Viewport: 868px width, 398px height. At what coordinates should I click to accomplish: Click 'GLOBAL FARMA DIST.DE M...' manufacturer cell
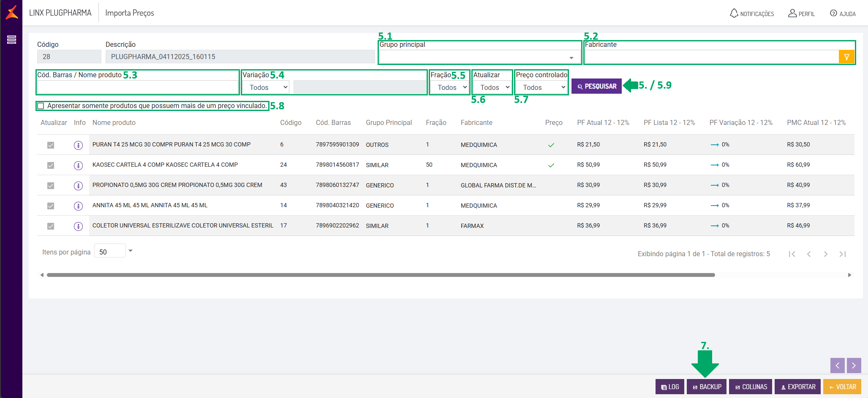498,185
